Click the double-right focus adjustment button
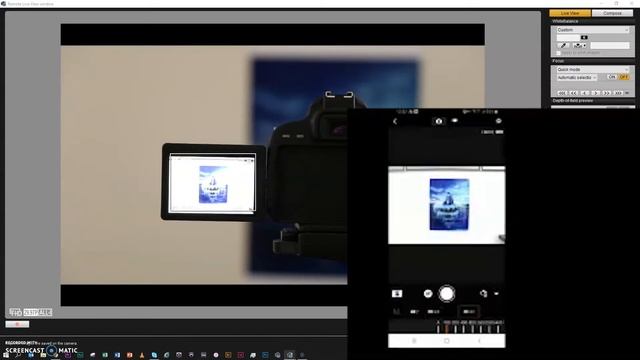The height and width of the screenshot is (360, 640). point(607,93)
